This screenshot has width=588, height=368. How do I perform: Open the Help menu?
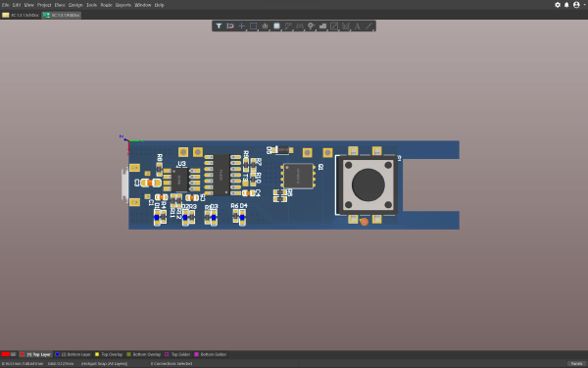click(160, 5)
